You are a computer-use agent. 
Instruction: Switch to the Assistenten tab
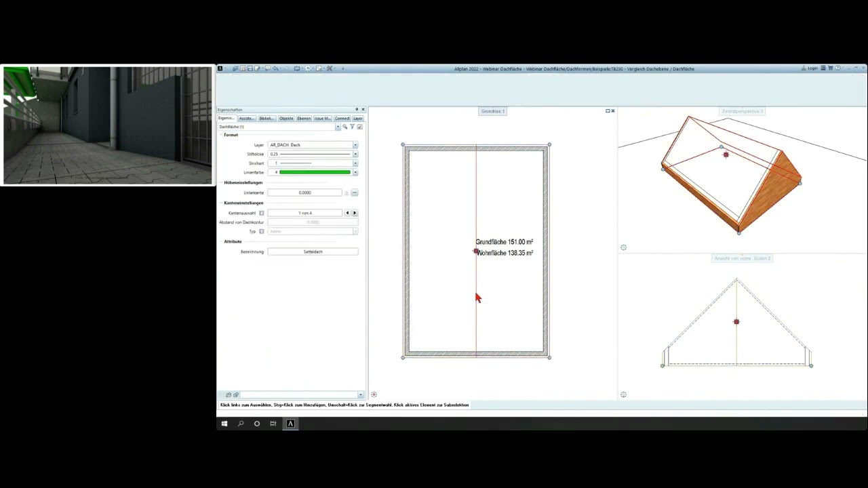click(x=247, y=118)
